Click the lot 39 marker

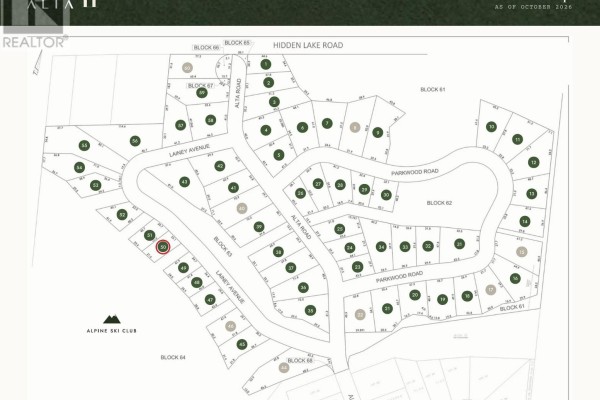click(259, 227)
